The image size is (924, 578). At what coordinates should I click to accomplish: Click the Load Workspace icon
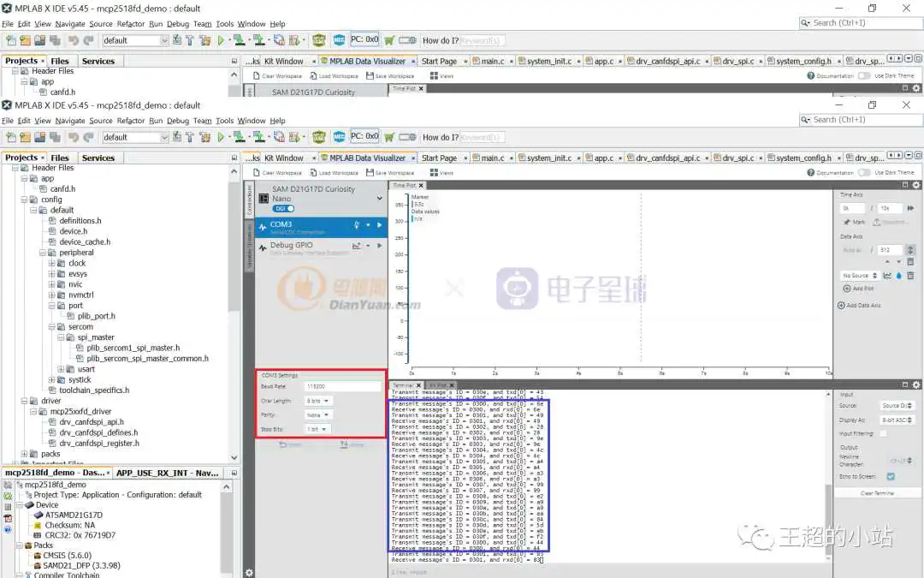tap(314, 172)
